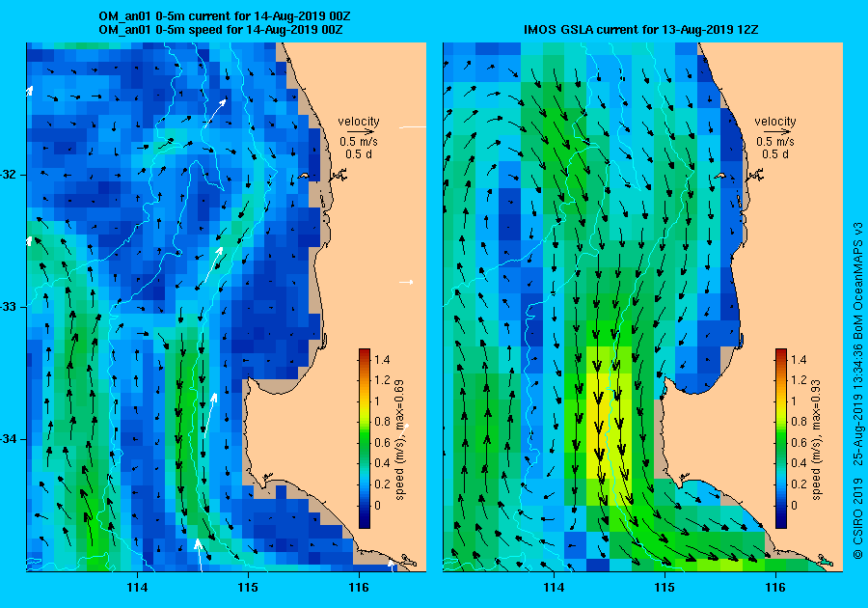Screen dimensions: 868x608
Task: Click the velocity reference arrow on right map
Action: point(778,132)
